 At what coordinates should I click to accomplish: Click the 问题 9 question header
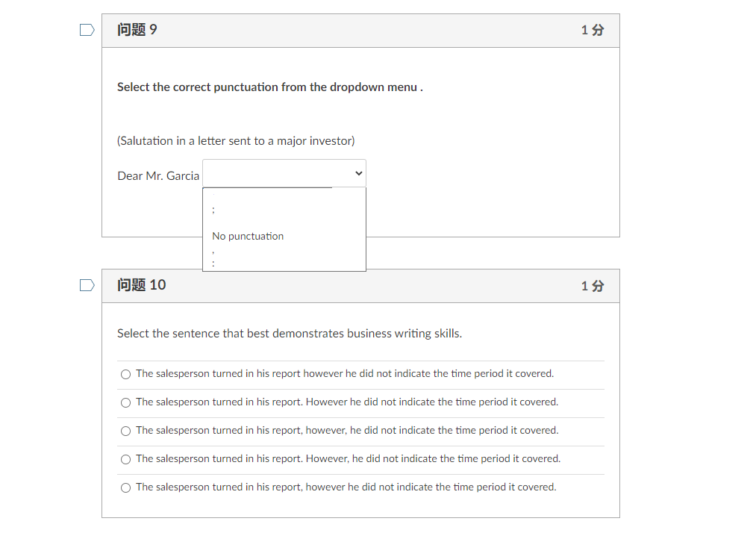137,30
